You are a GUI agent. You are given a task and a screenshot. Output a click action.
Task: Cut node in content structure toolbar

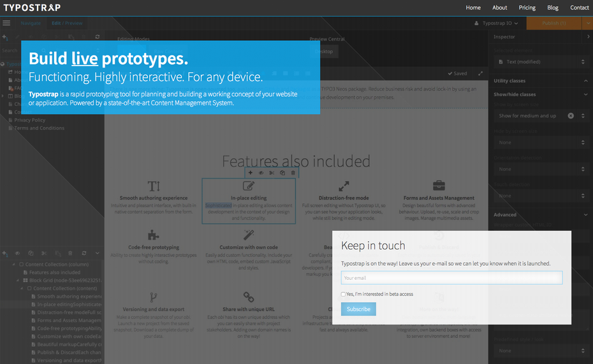[x=44, y=253]
